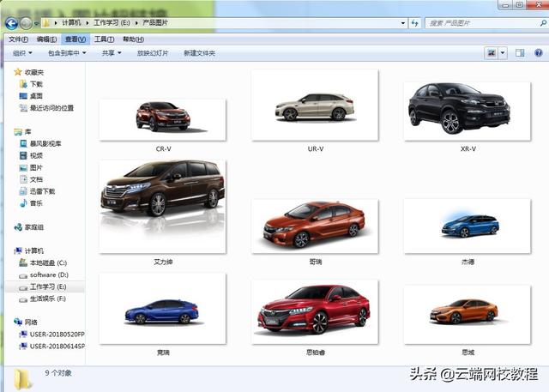Viewport: 549px width, 392px height.
Task: Open the 文档 library
Action: point(36,179)
